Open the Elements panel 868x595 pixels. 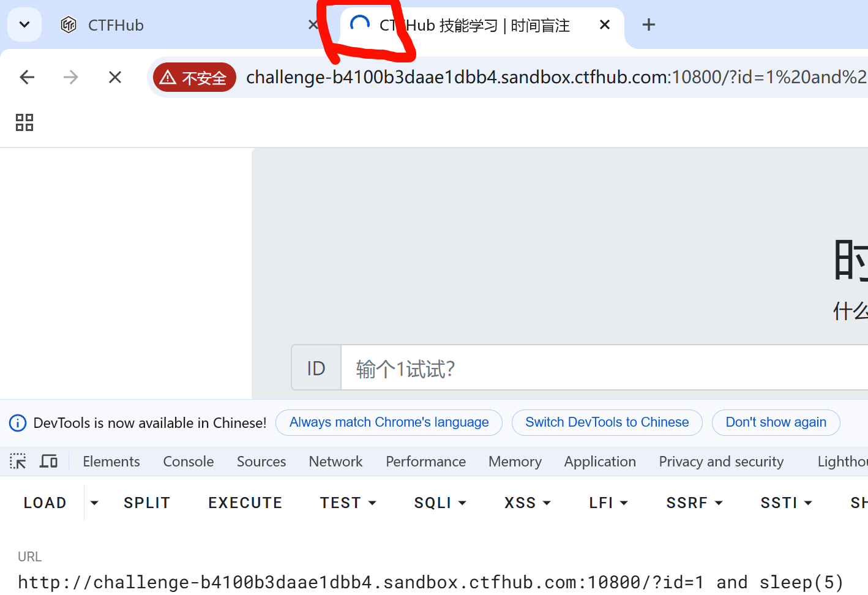tap(111, 462)
